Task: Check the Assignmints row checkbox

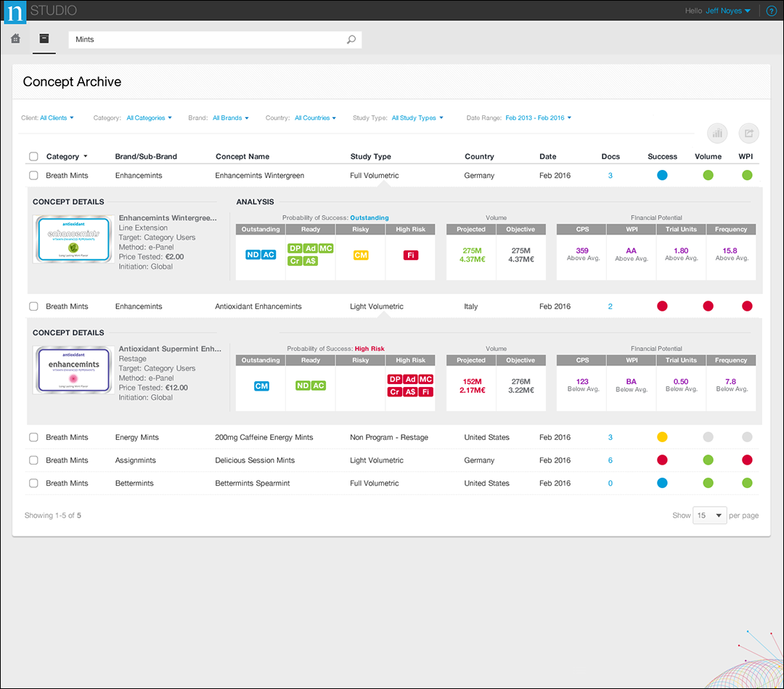Action: (x=33, y=460)
